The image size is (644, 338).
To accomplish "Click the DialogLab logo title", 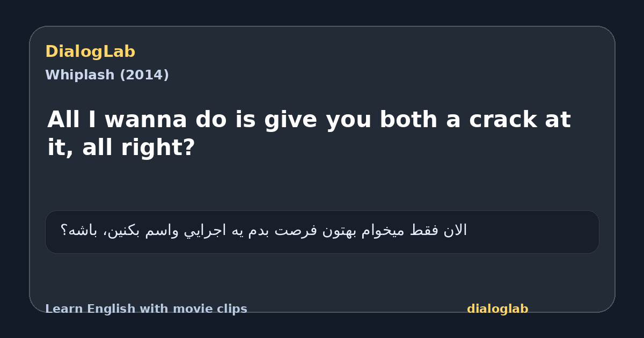I will point(90,52).
